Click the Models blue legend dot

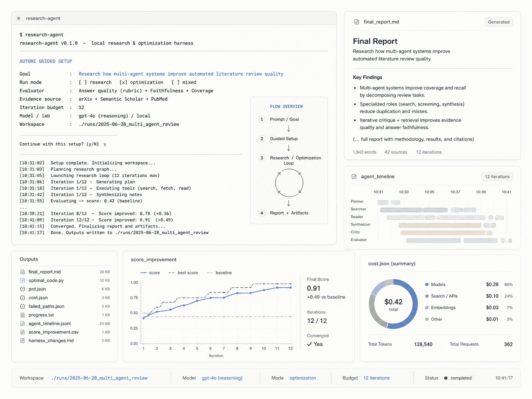click(427, 284)
